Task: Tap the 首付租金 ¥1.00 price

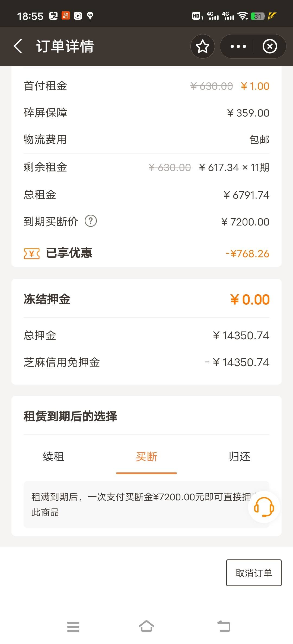Action: 255,86
